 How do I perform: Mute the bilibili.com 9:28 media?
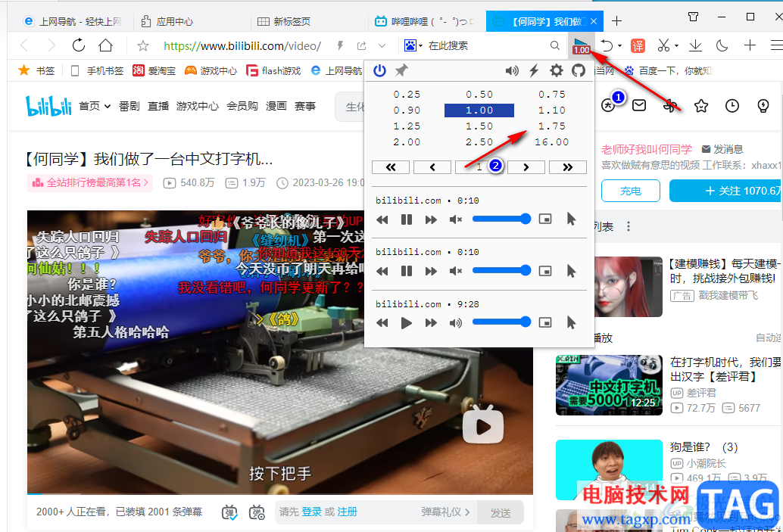tap(455, 323)
